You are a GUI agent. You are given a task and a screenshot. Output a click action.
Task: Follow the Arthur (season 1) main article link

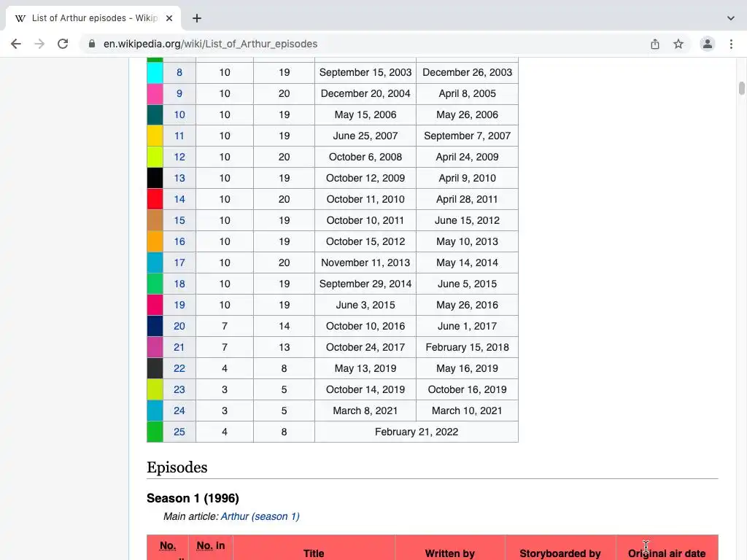coord(260,516)
